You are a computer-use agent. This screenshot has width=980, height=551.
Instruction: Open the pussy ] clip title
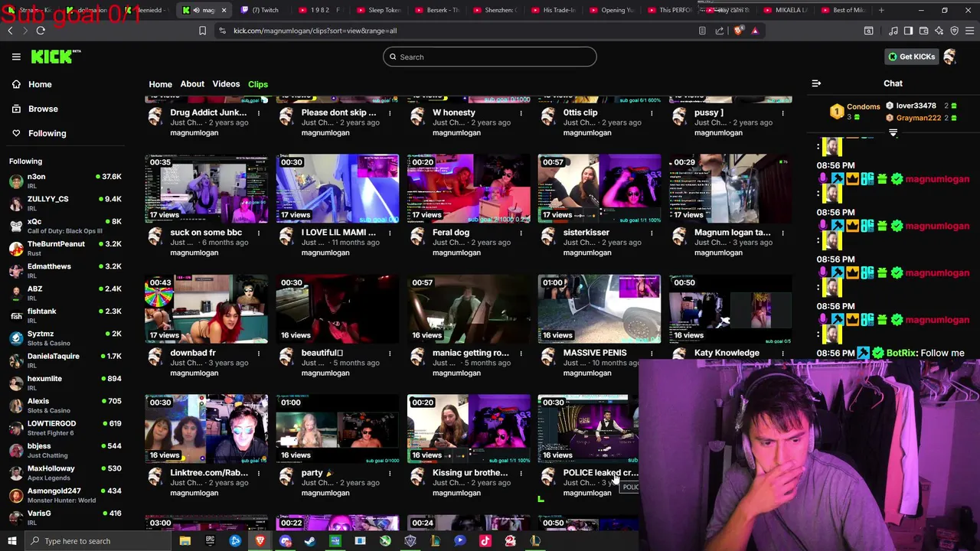709,112
